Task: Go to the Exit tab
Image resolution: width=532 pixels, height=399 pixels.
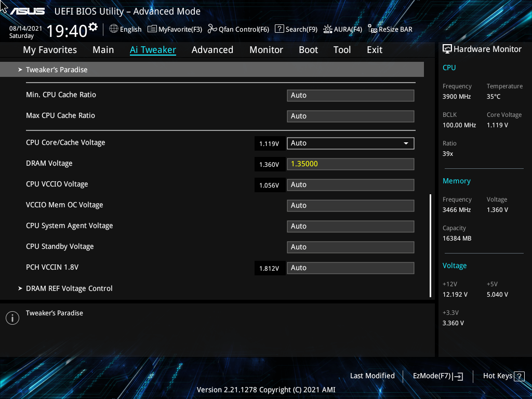Action: 375,50
